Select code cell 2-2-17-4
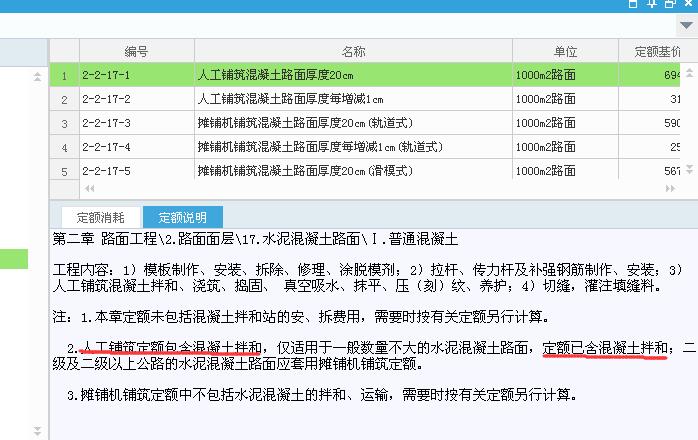698x440 pixels. point(137,147)
